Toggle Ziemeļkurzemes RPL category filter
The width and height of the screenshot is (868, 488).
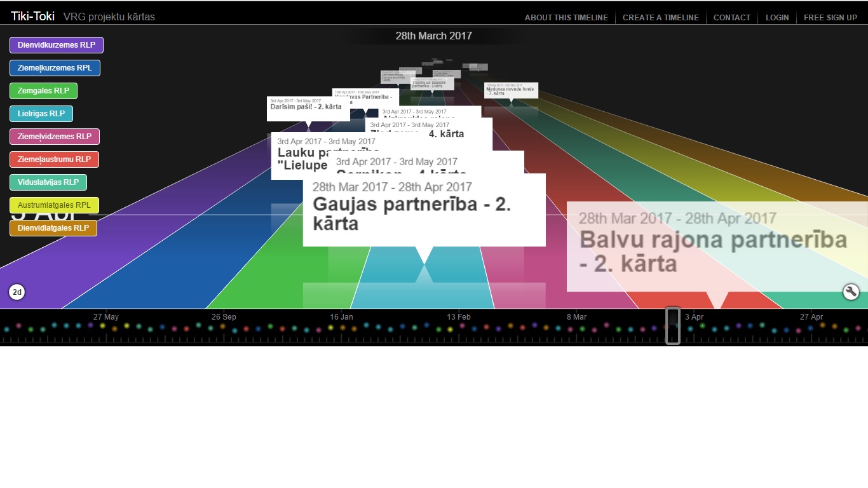55,68
